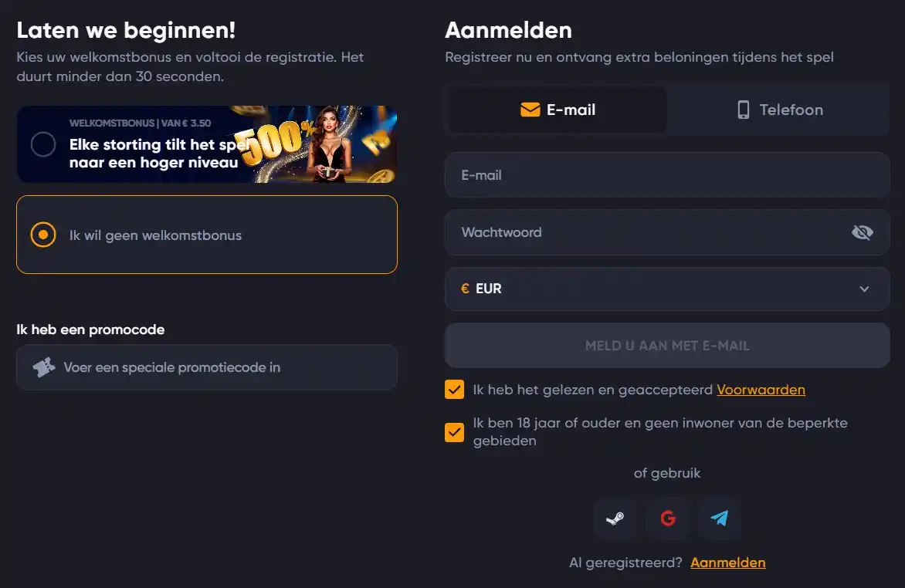Viewport: 905px width, 588px height.
Task: Sign up with the Telegram icon
Action: [720, 519]
